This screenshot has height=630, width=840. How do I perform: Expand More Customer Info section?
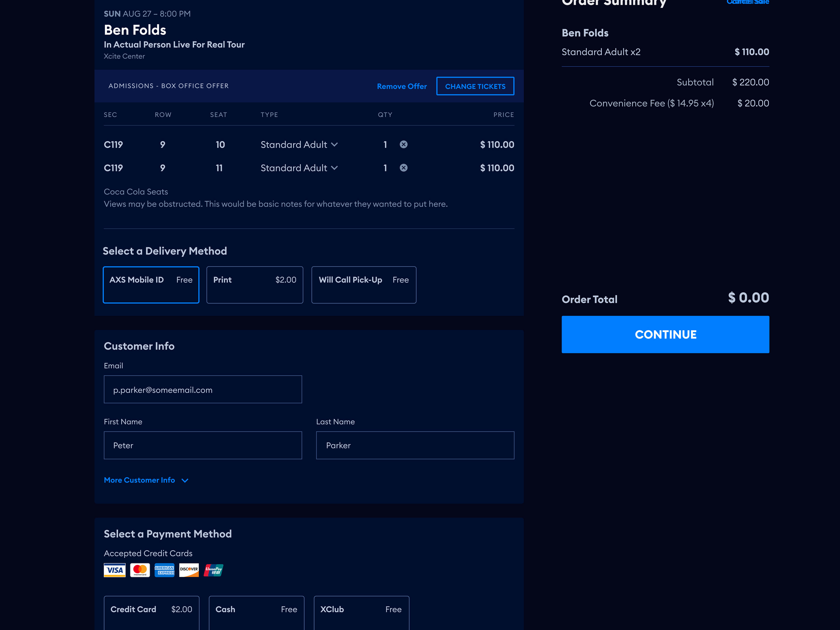(x=146, y=480)
